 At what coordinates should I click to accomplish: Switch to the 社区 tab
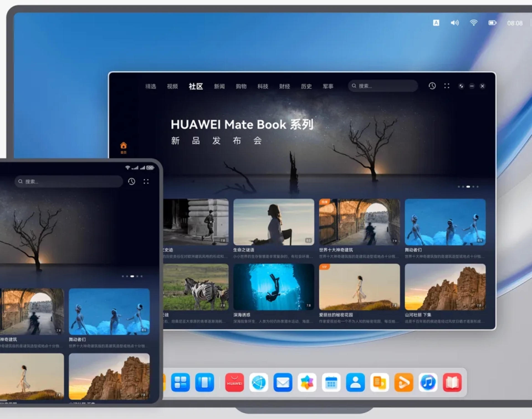tap(196, 86)
